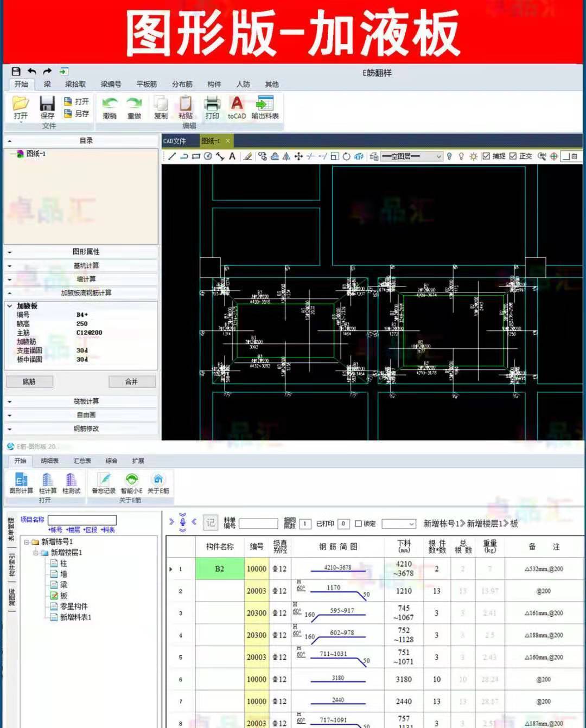Select the line drawing tool in CAD toolbar
This screenshot has height=728, width=586.
pyautogui.click(x=172, y=156)
